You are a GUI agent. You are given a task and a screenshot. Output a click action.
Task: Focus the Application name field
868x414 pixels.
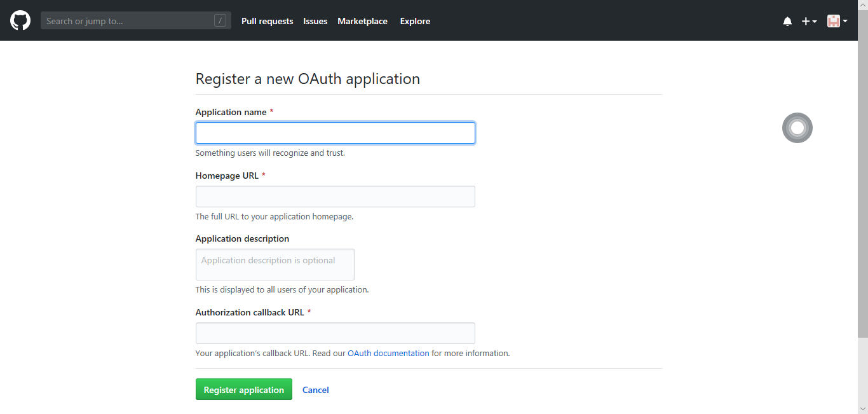pos(336,133)
